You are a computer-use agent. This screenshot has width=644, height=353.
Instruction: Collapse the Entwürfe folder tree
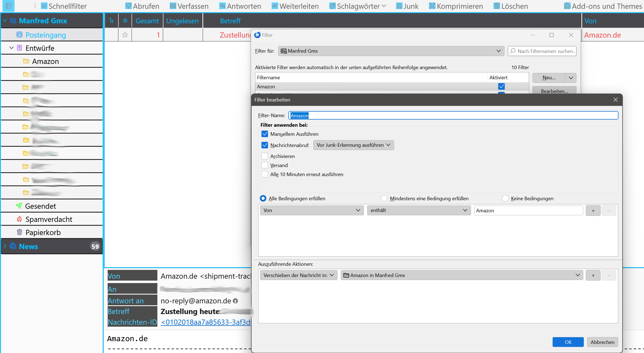pos(12,48)
